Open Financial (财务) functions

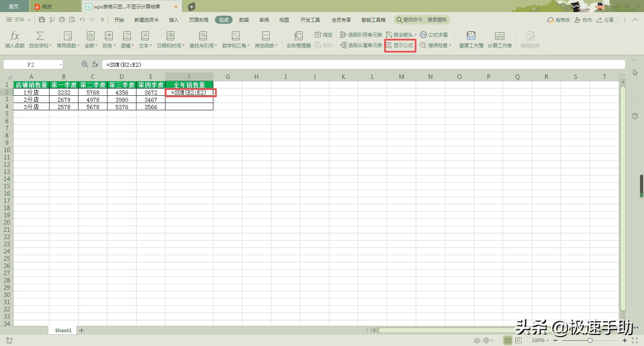pyautogui.click(x=109, y=40)
